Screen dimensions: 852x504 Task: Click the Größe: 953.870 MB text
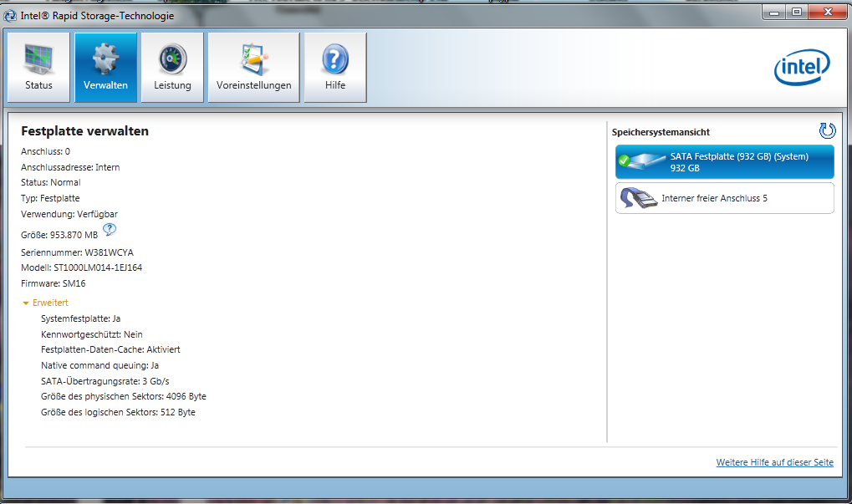[59, 235]
